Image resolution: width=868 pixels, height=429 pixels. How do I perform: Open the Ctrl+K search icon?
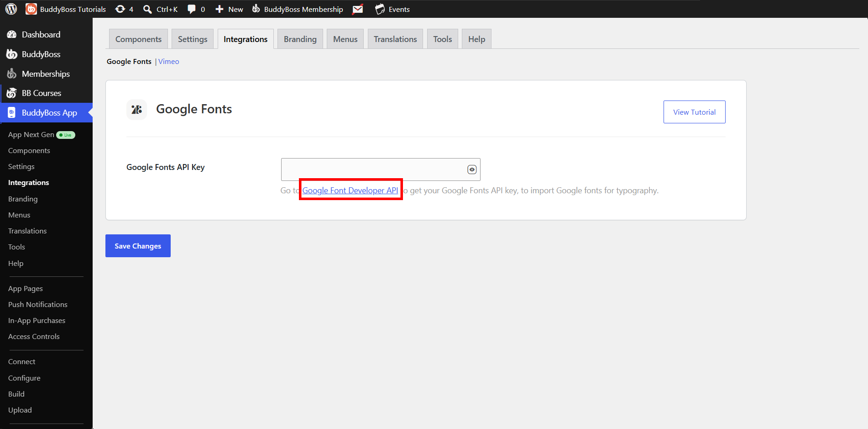(x=147, y=9)
